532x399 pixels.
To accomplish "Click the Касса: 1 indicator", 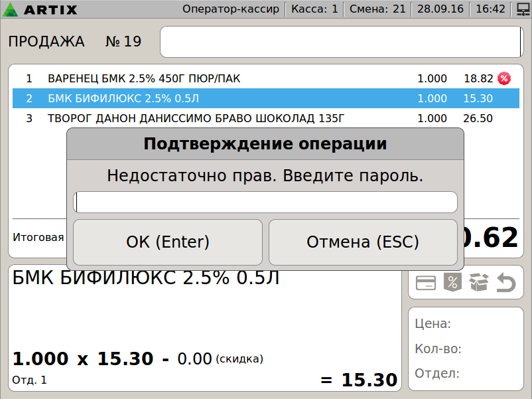I will click(x=314, y=9).
